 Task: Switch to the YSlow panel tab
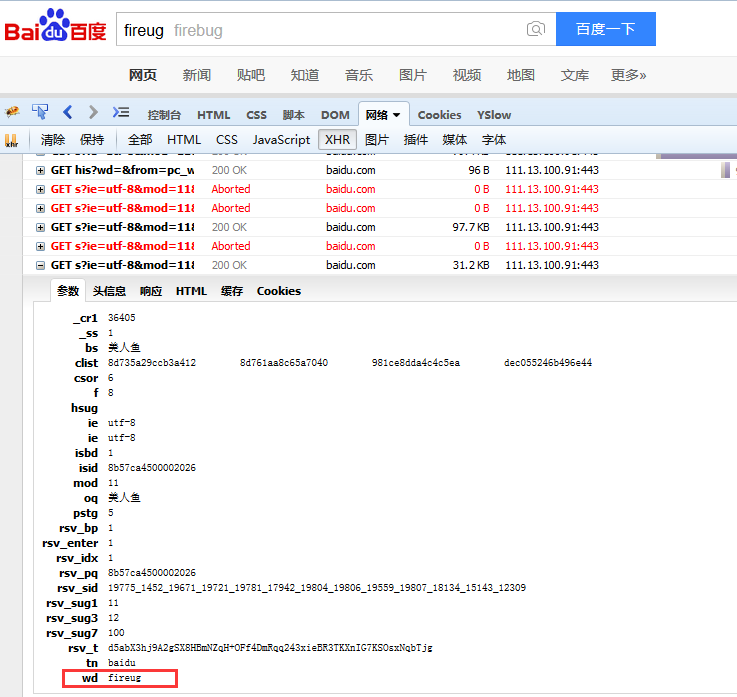pos(494,115)
